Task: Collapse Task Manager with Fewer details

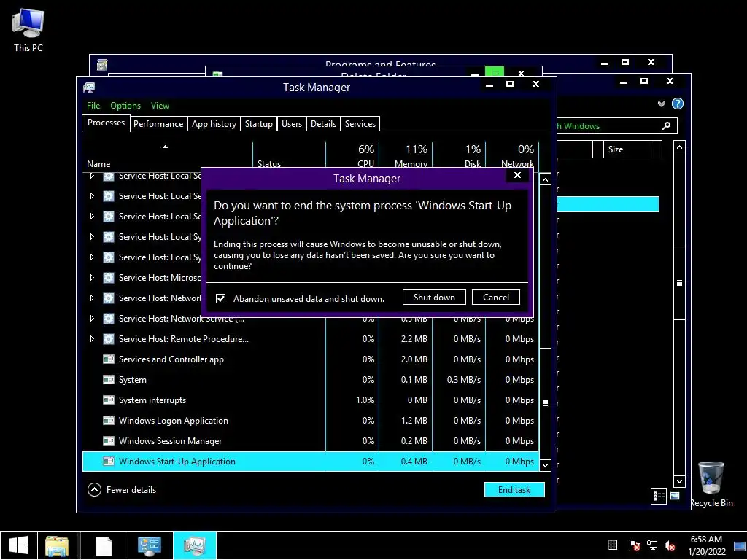Action: click(122, 489)
